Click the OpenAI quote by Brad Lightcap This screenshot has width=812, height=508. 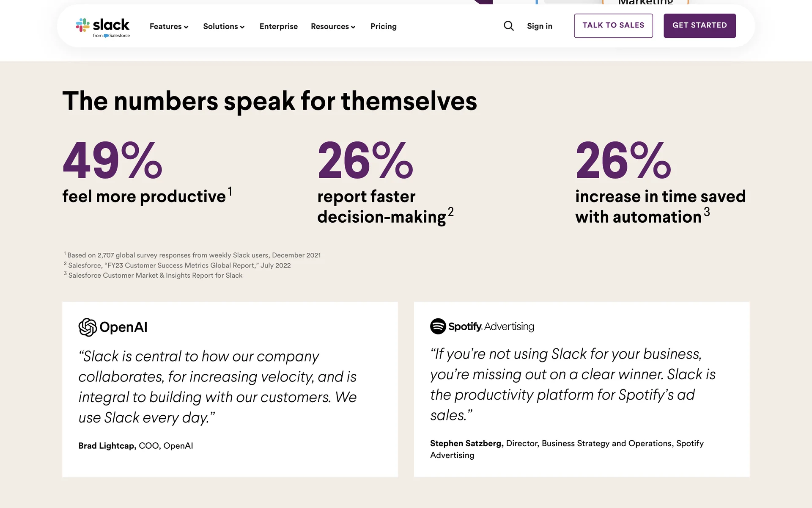[x=217, y=387]
